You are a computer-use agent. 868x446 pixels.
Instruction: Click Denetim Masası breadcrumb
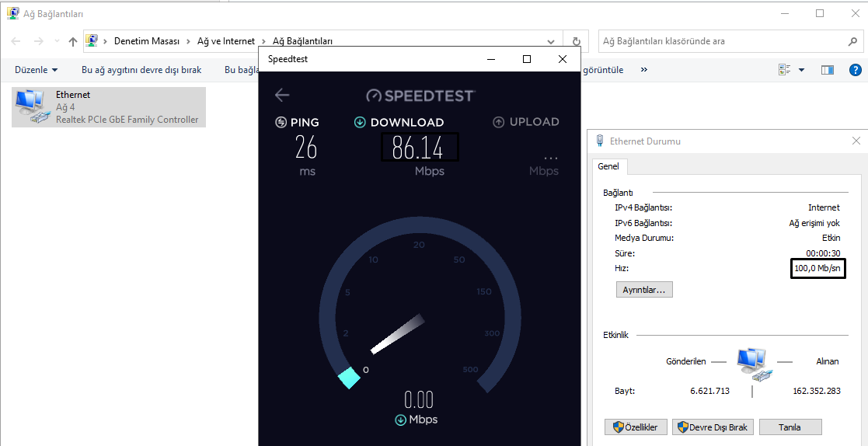147,41
